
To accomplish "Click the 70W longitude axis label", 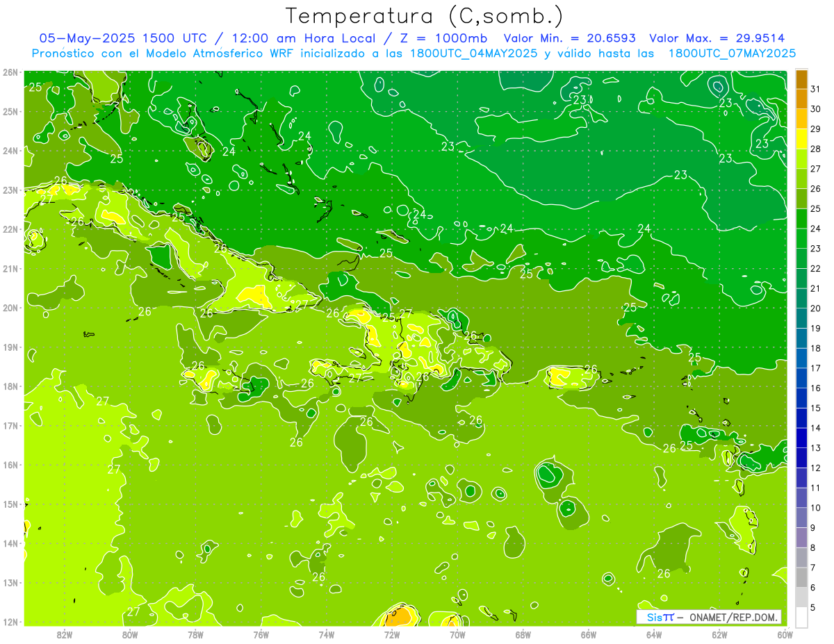I will (x=457, y=634).
